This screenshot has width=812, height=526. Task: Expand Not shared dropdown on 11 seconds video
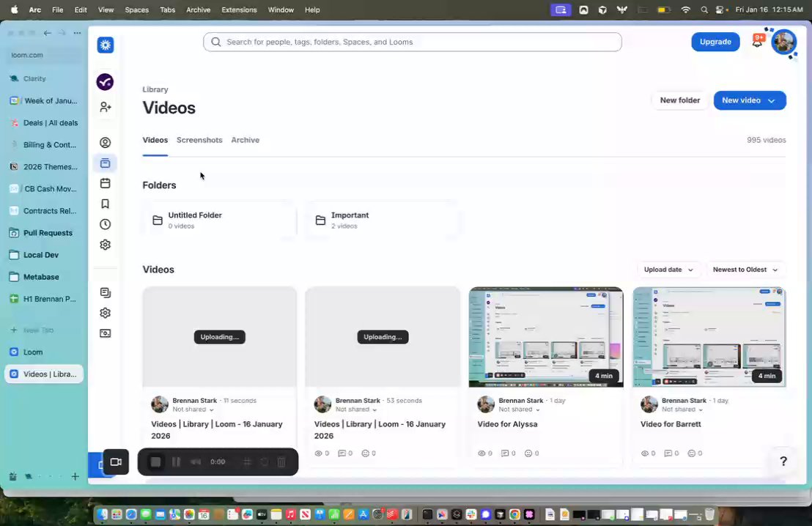coord(193,410)
